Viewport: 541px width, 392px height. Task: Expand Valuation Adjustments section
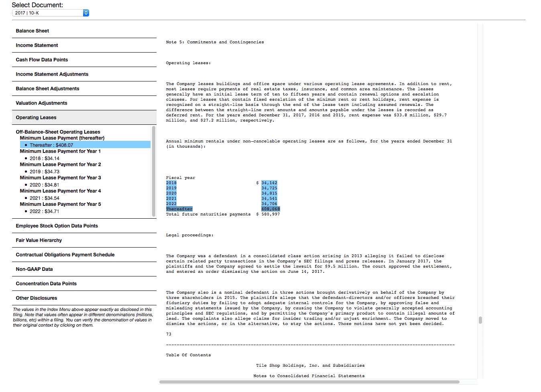84,103
